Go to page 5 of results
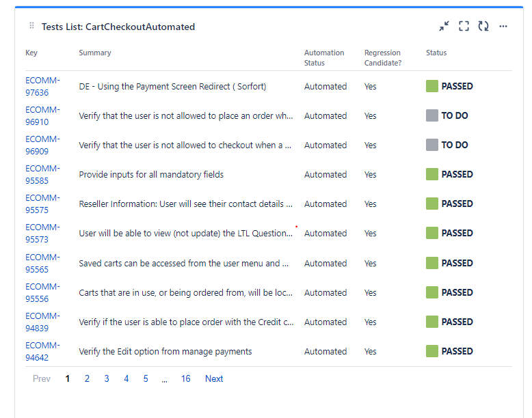The width and height of the screenshot is (532, 418). pyautogui.click(x=146, y=378)
